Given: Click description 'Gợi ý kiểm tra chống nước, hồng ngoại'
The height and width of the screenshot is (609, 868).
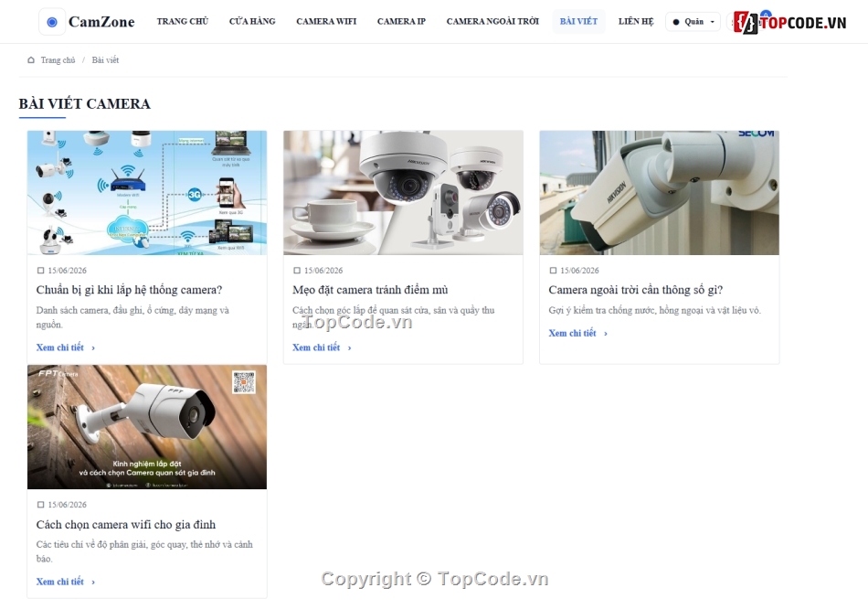Looking at the screenshot, I should (655, 310).
